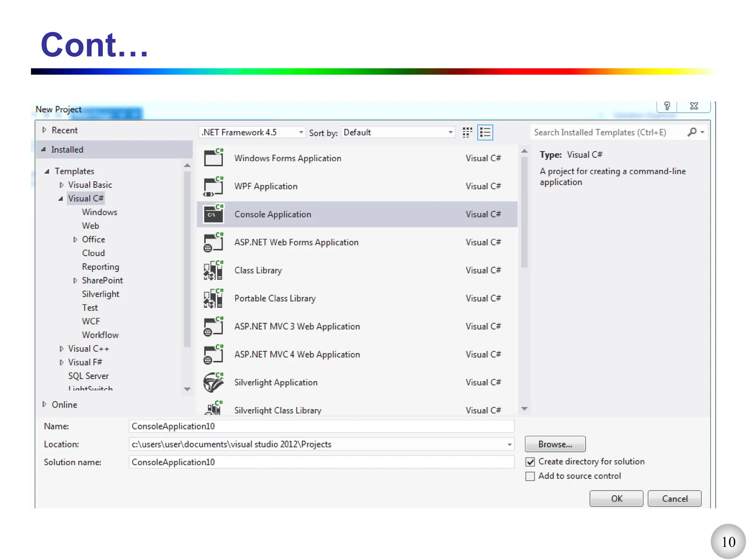Pick the Class Library template icon

[x=213, y=271]
